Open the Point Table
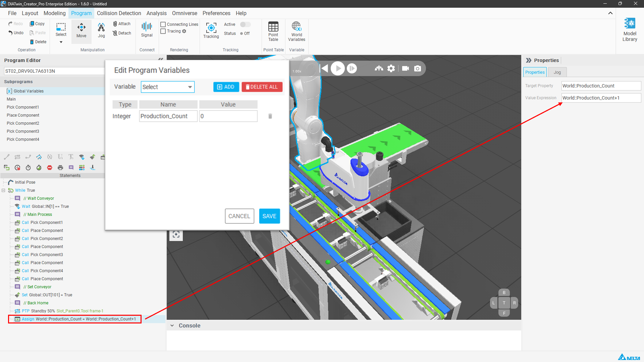The image size is (644, 362). pos(273,32)
